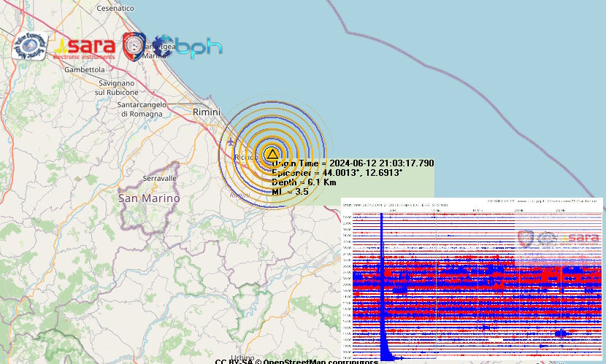Viewport: 606px width, 364px height.
Task: Click the Origin Time text line
Action: (353, 163)
